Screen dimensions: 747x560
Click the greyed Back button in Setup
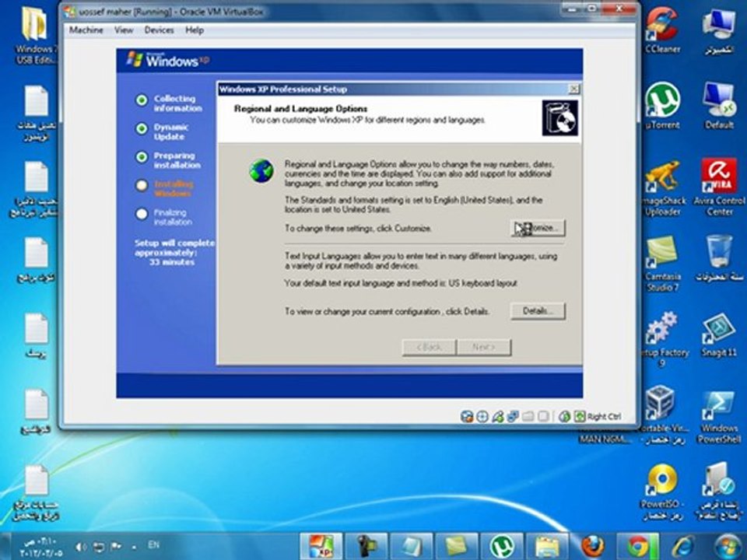point(430,347)
